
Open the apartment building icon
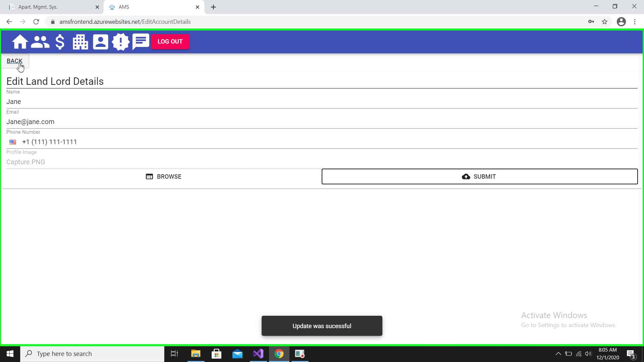80,42
